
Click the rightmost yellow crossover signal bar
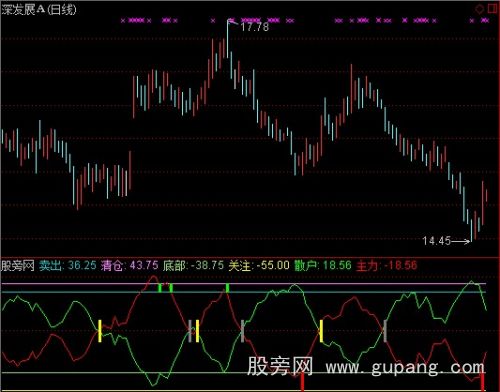coord(321,331)
